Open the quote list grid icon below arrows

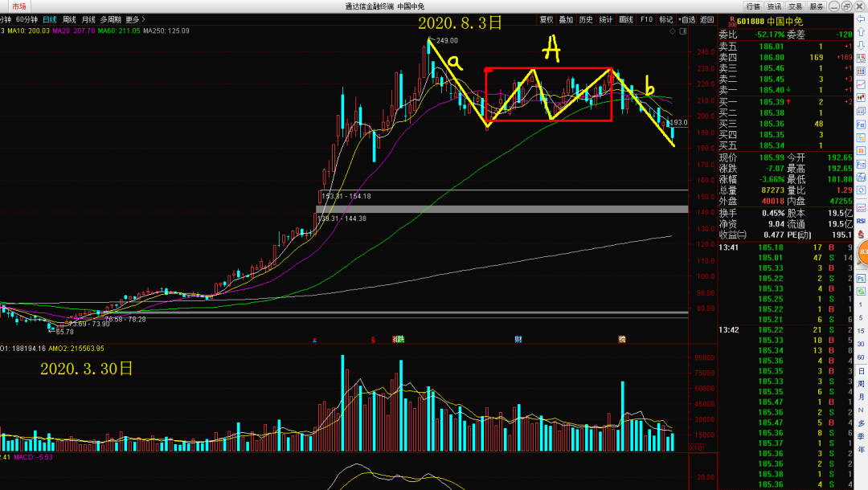click(x=861, y=58)
